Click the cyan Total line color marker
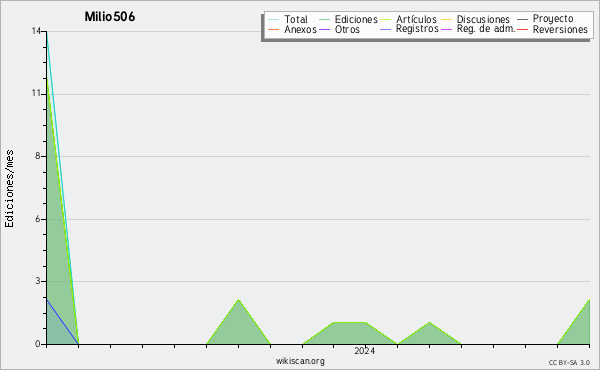The height and width of the screenshot is (370, 600). 273,20
